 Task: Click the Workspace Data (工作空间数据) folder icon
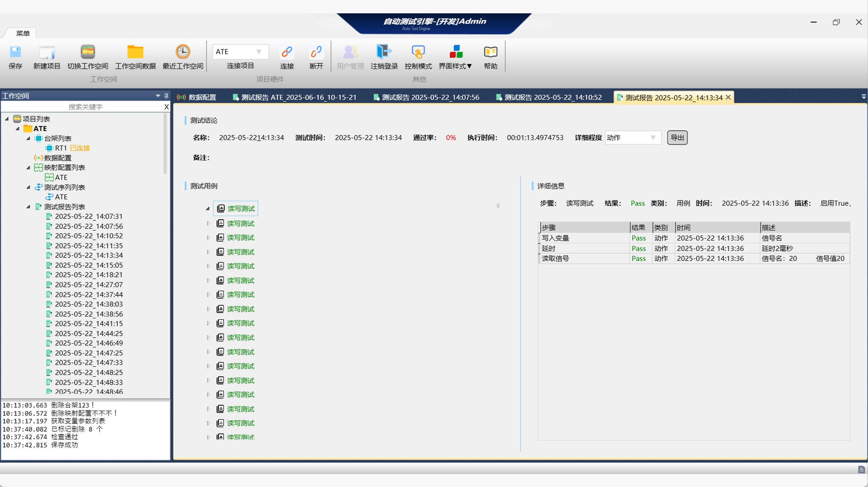135,52
